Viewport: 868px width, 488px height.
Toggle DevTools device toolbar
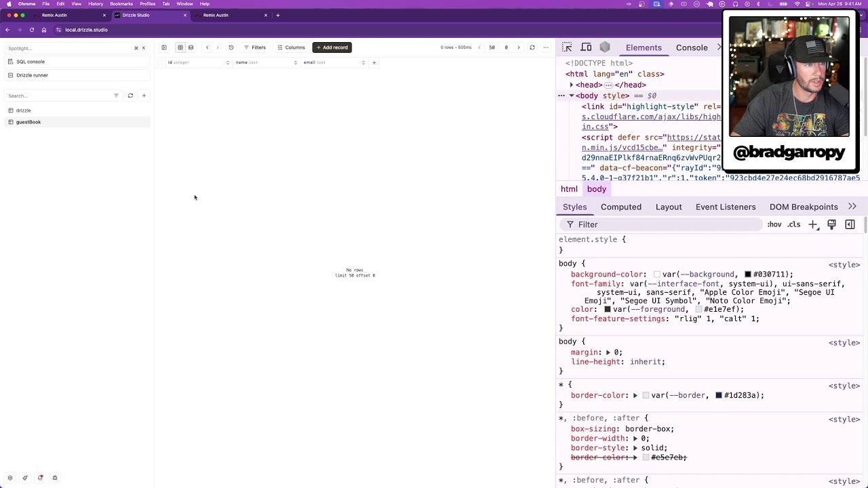[586, 47]
